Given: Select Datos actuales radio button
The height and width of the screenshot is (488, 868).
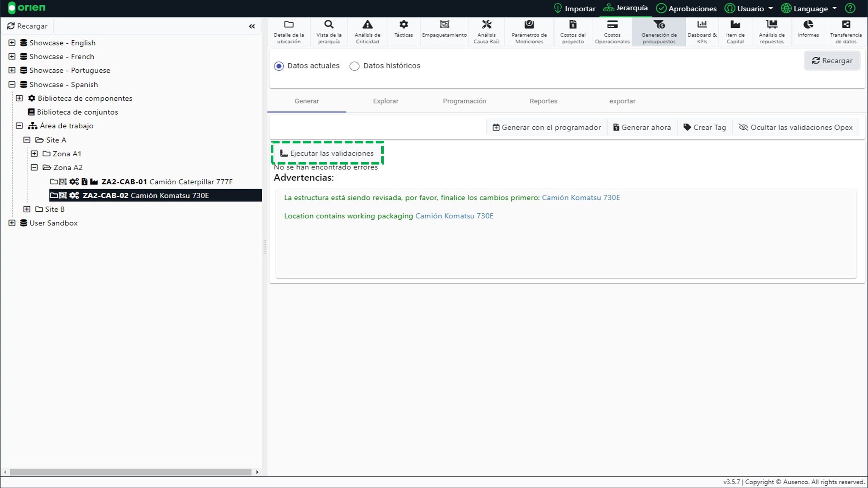Looking at the screenshot, I should [279, 66].
